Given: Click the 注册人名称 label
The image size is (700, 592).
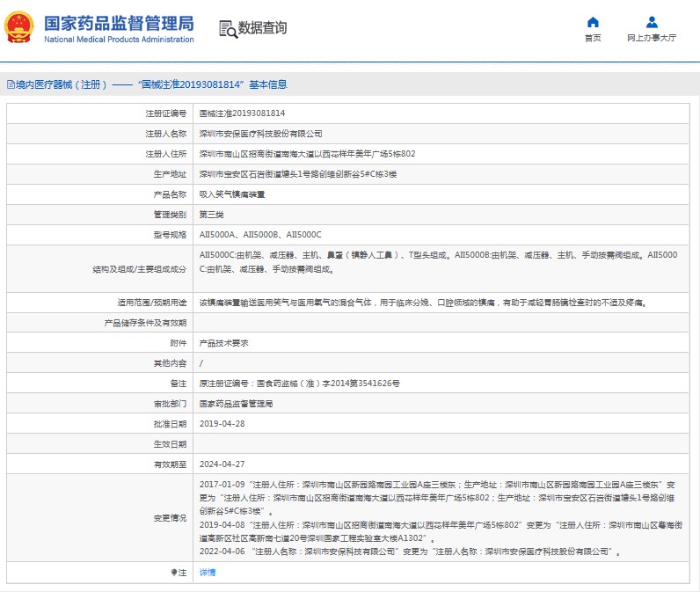Looking at the screenshot, I should click(165, 134).
